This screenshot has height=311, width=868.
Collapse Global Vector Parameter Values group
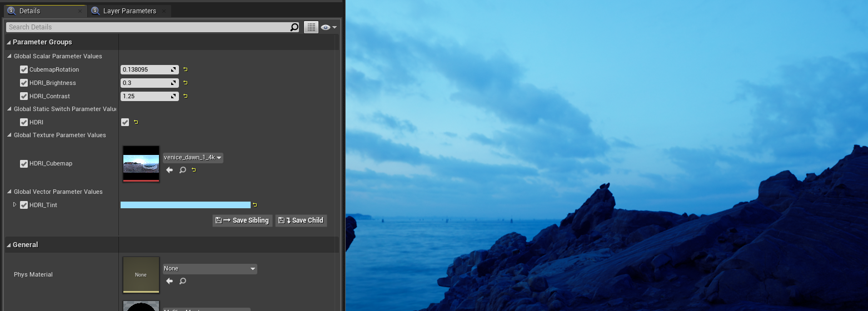coord(9,192)
